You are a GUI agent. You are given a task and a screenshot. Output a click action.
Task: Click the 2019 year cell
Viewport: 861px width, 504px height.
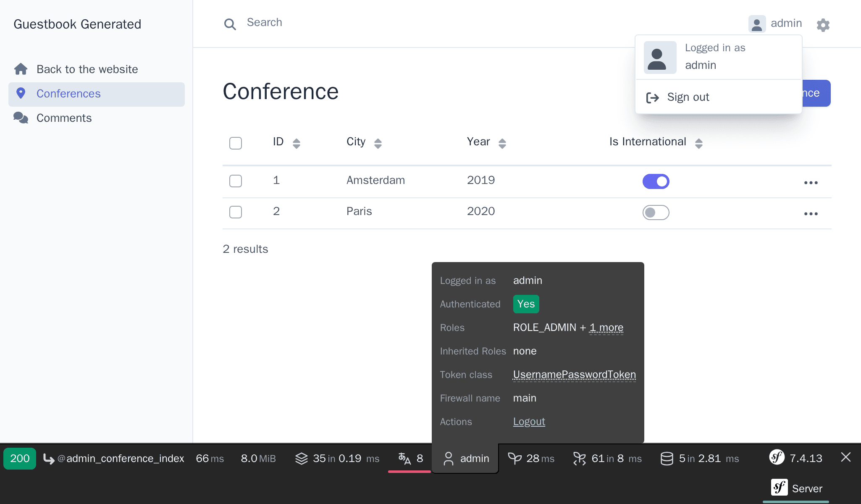pyautogui.click(x=481, y=180)
